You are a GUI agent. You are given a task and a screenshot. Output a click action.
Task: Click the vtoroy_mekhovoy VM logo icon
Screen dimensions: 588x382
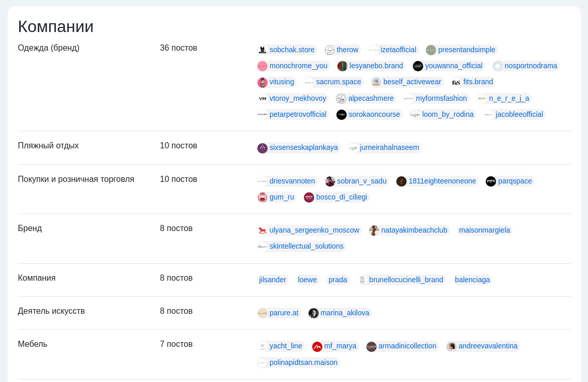pos(262,99)
